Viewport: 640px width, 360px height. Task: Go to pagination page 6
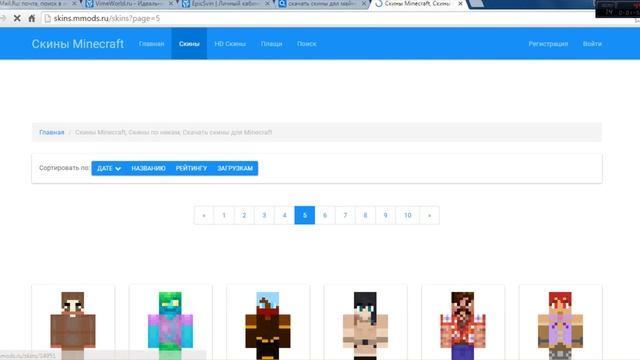[325, 216]
